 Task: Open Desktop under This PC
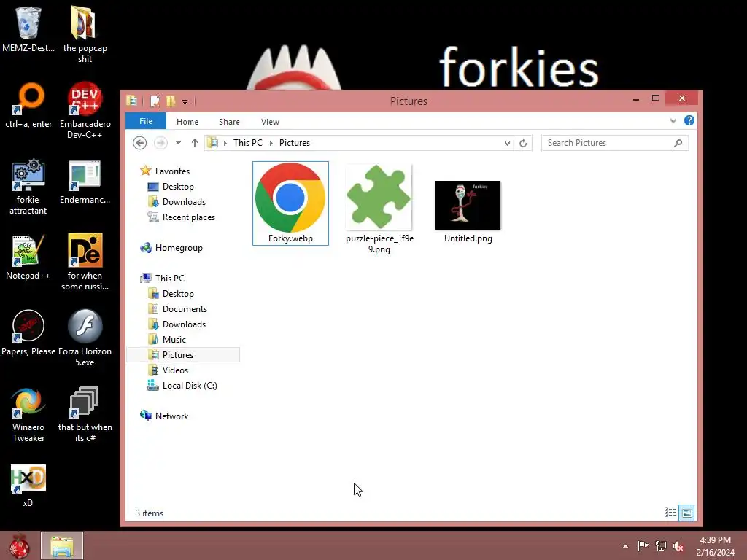[171, 294]
